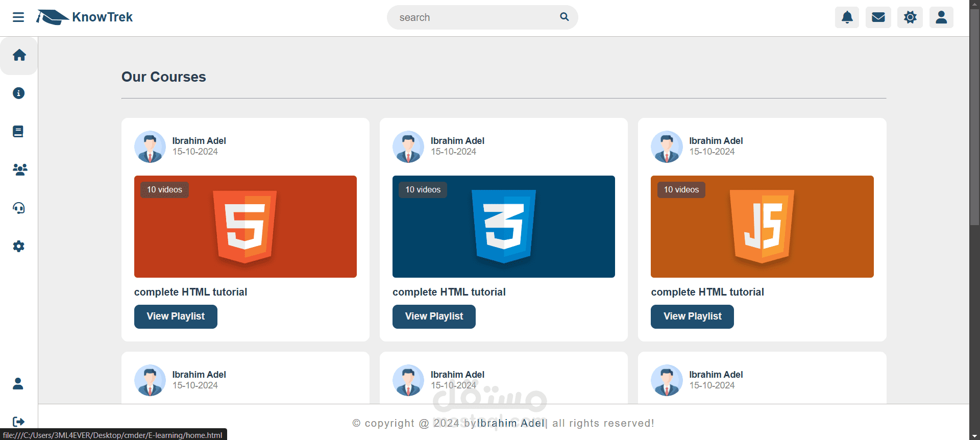The width and height of the screenshot is (980, 440).
Task: View Playlist for the JS course card
Action: point(692,316)
